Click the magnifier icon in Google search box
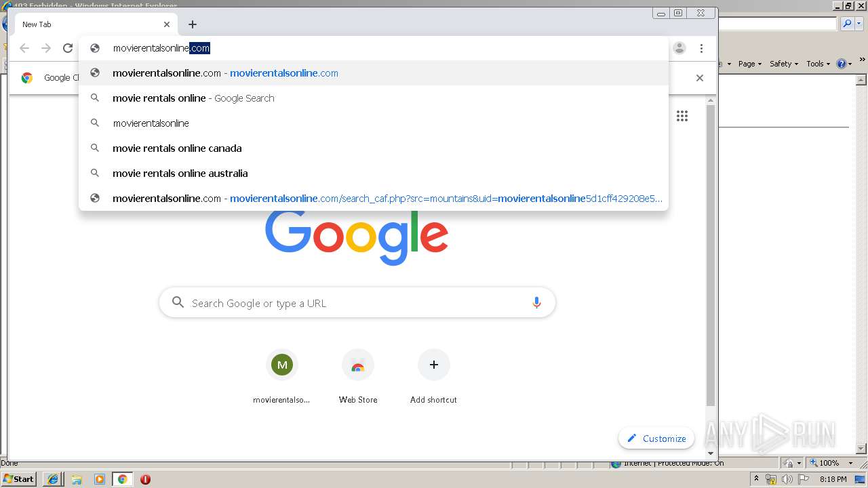This screenshot has width=868, height=488. coord(178,302)
